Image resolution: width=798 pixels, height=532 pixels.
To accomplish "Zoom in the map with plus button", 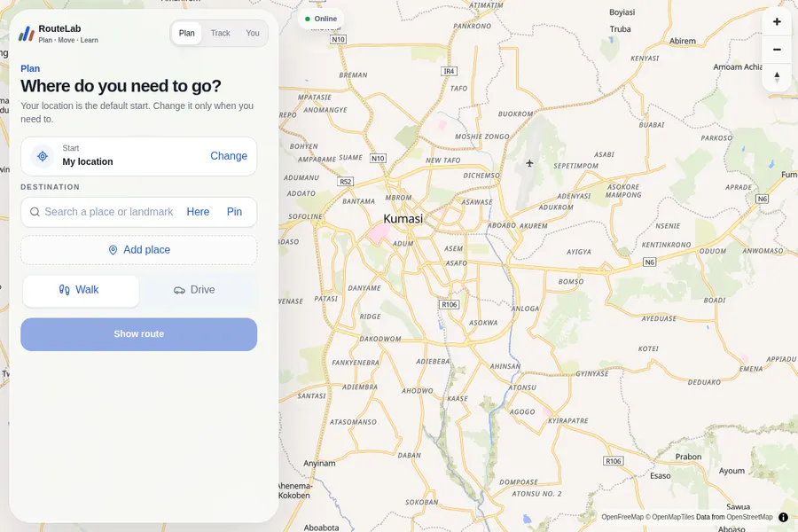I will [x=777, y=22].
